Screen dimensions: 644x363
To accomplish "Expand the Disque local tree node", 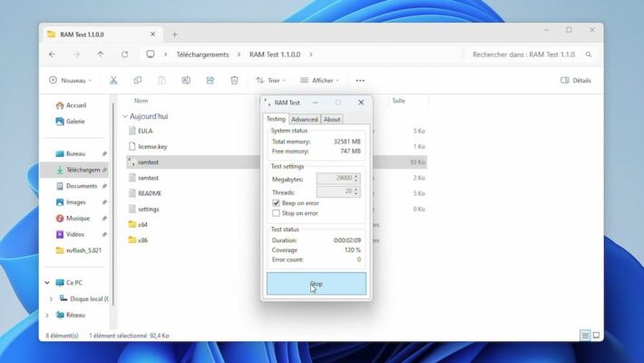I will click(51, 299).
